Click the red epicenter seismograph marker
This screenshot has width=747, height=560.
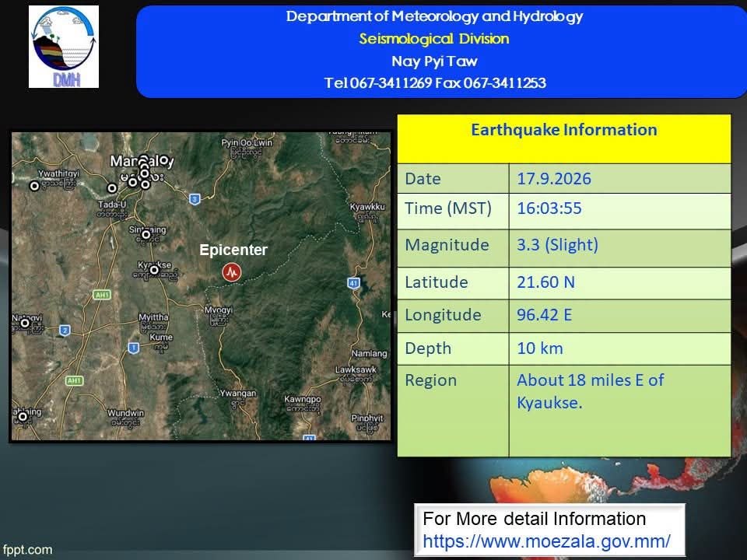point(232,272)
